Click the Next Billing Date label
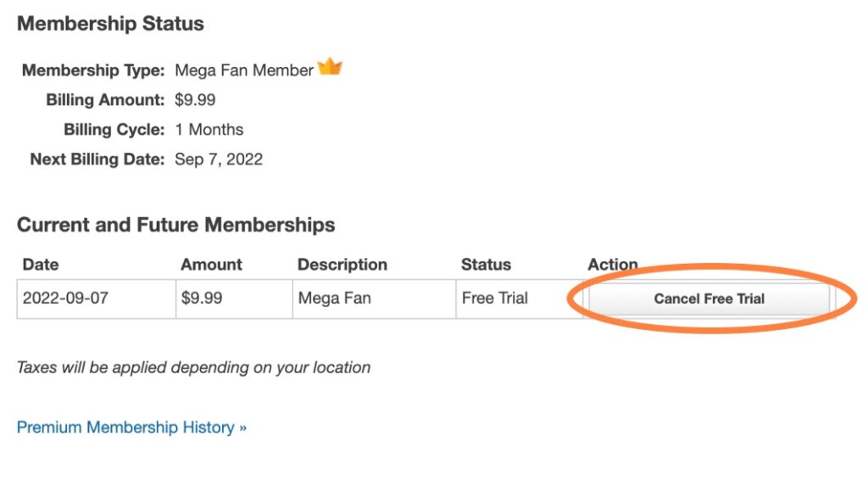868x481 pixels. (x=97, y=159)
